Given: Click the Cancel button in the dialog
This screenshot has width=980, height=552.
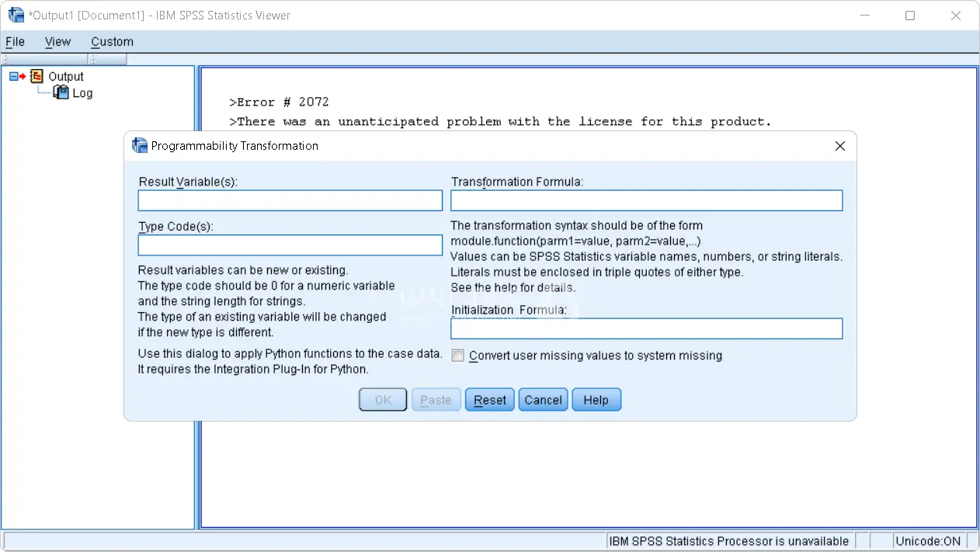Looking at the screenshot, I should point(543,400).
